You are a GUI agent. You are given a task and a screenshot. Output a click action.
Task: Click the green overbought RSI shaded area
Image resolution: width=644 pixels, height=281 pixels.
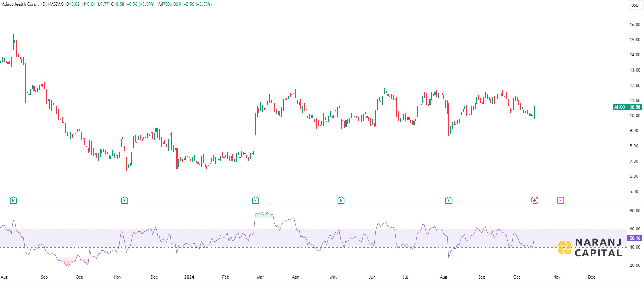(263, 216)
